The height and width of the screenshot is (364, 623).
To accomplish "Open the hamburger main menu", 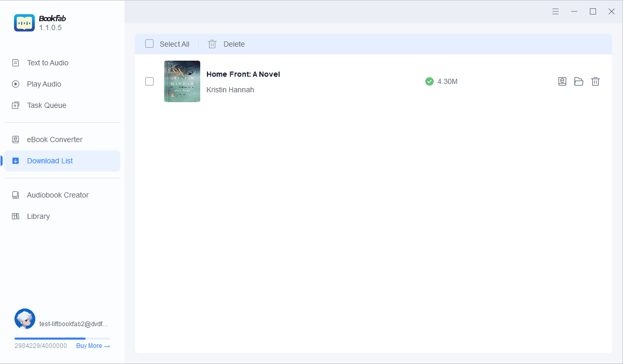I will coord(556,11).
